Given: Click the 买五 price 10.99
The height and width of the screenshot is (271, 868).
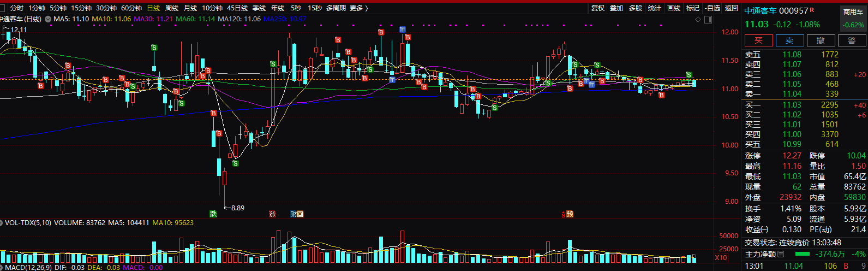Looking at the screenshot, I should tap(792, 144).
